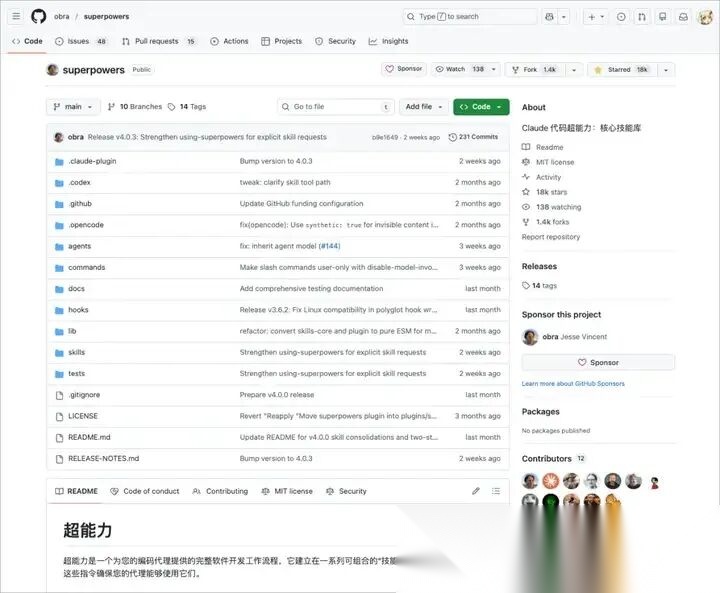Image resolution: width=720 pixels, height=593 pixels.
Task: Click the branches icon beside 10 Branches
Action: click(x=111, y=107)
